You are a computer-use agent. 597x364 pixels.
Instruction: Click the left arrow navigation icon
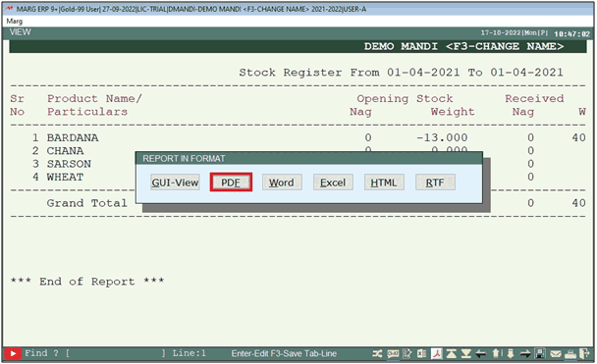pos(481,354)
